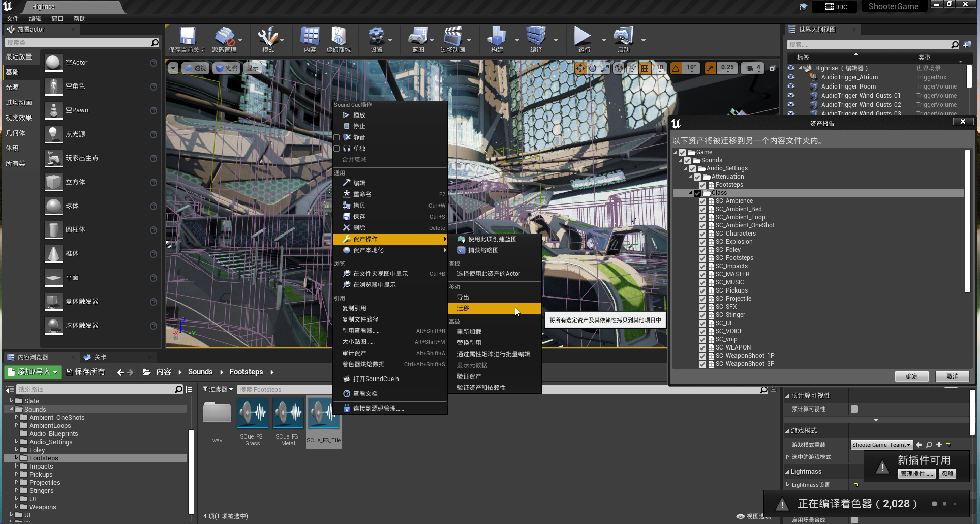Toggle the translate gizmo viewport icon
Image resolution: width=980 pixels, height=524 pixels.
click(580, 68)
